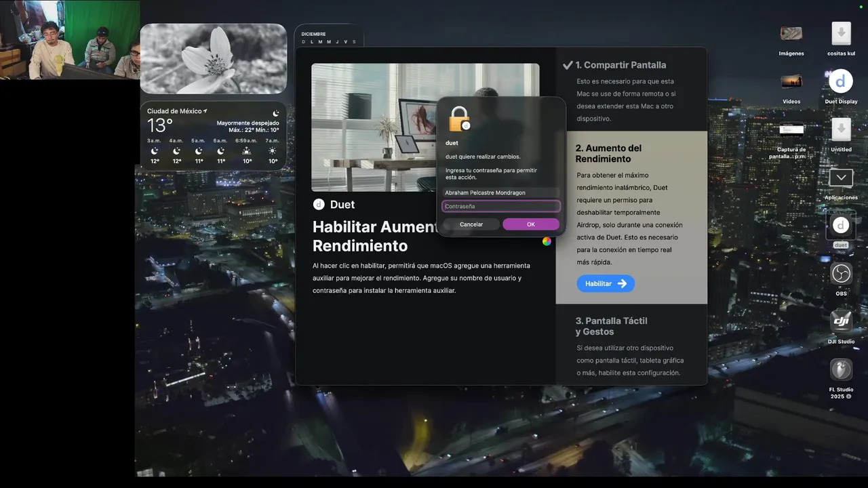Click the 13° current temperature
The height and width of the screenshot is (488, 868).
pos(160,125)
